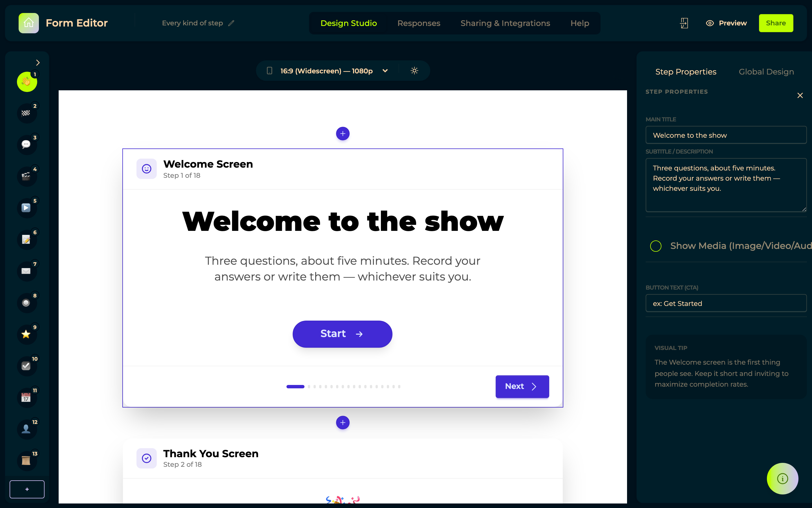Viewport: 812px width, 508px height.
Task: Select step 12 person silhouette icon
Action: pyautogui.click(x=27, y=429)
